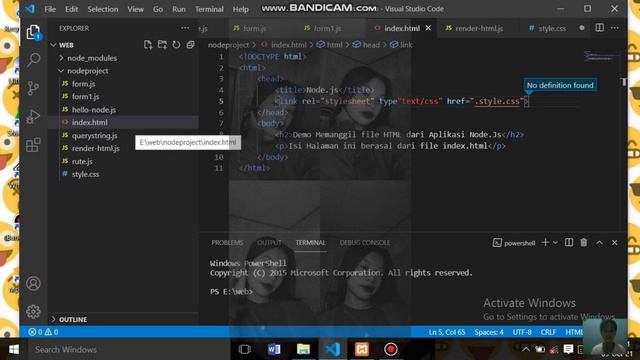This screenshot has height=360, width=640.
Task: Open style.css in the Explorer
Action: tap(85, 174)
